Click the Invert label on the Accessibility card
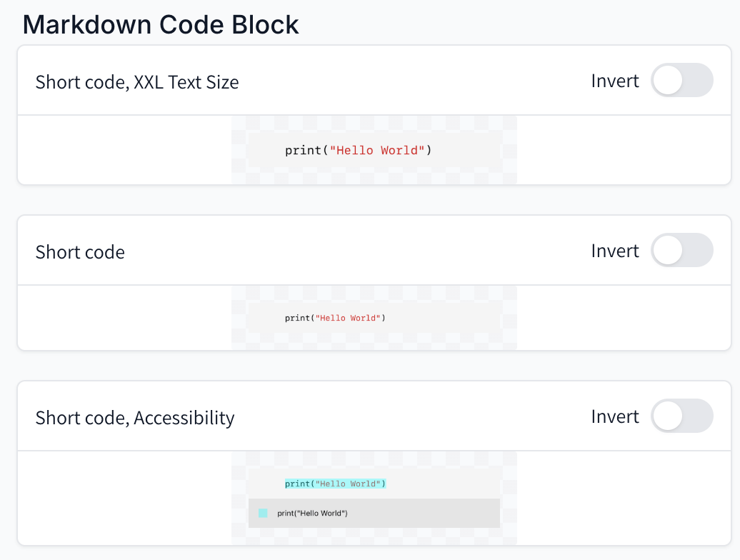 coord(615,416)
